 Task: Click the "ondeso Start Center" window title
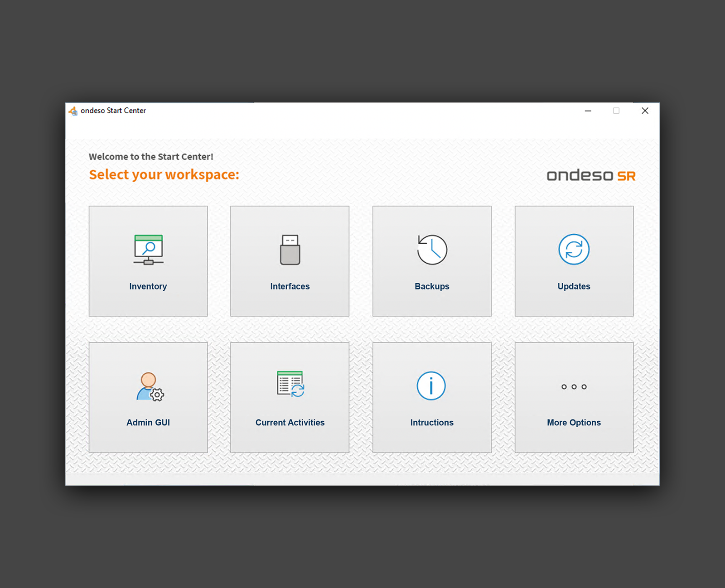[x=113, y=111]
